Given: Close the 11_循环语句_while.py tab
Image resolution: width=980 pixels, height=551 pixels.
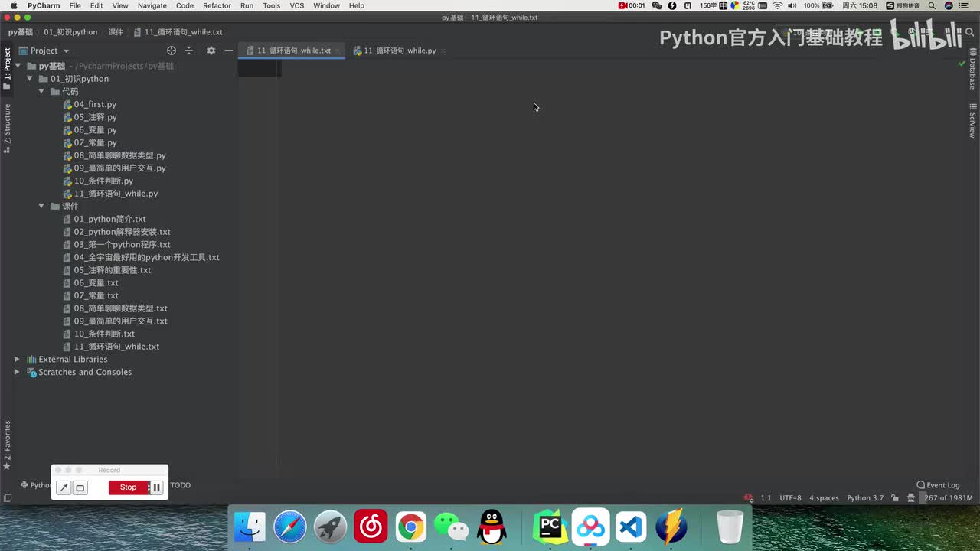Looking at the screenshot, I should [x=443, y=51].
